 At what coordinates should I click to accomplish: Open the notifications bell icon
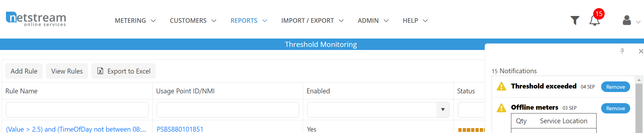(594, 21)
